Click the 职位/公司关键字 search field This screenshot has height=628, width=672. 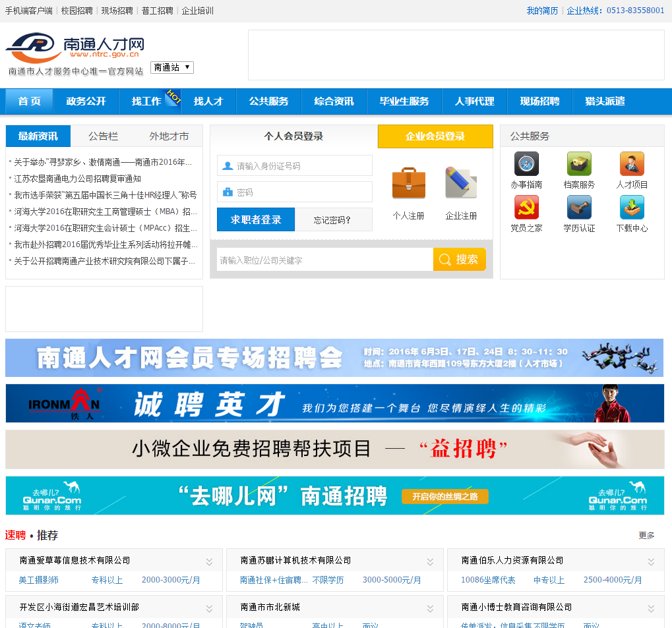[325, 260]
